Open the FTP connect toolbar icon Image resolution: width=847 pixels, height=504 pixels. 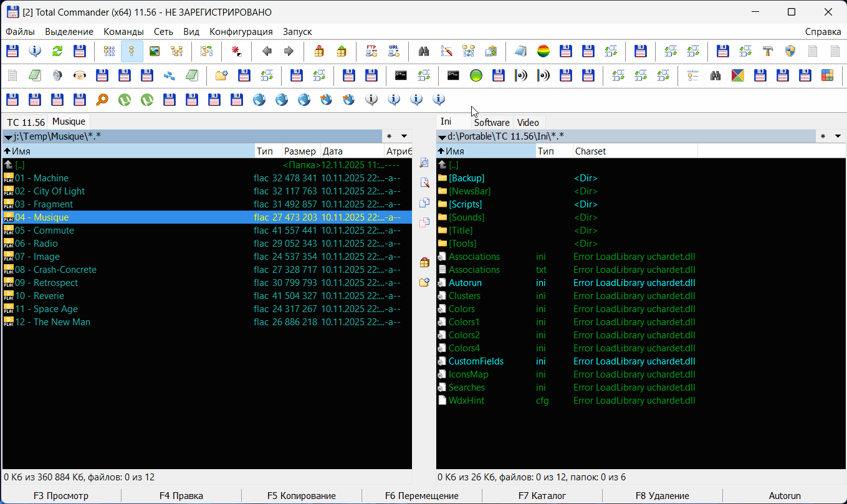point(371,51)
